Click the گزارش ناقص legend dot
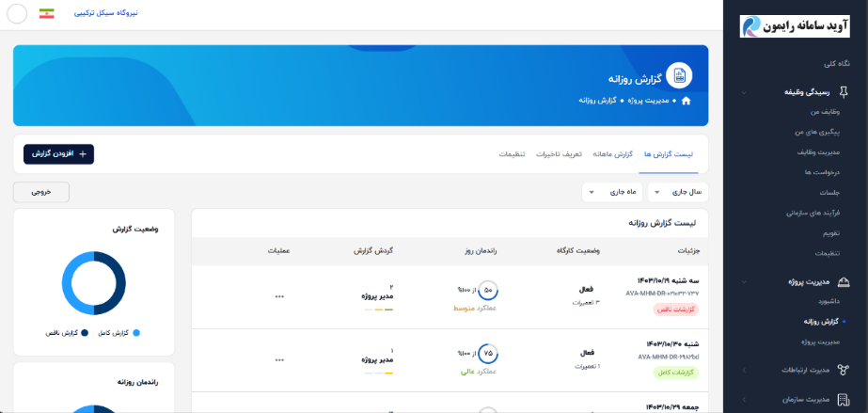The height and width of the screenshot is (413, 868). pos(85,333)
